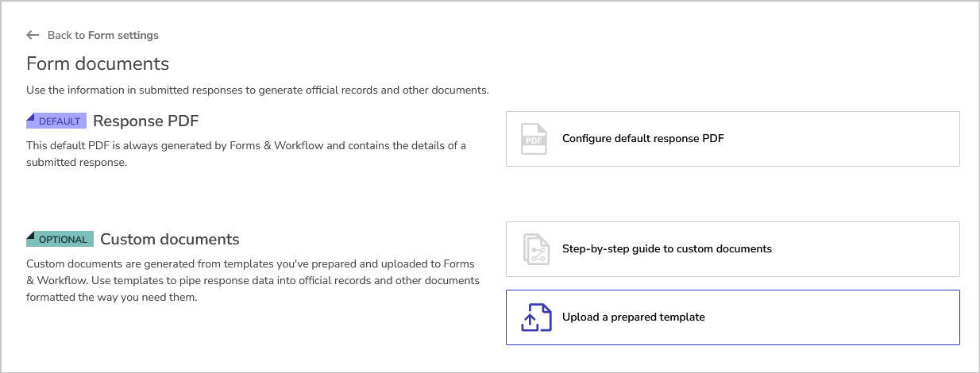Click dark corner triangle on DEFAULT badge
Screen dimensions: 980x373
(x=30, y=117)
